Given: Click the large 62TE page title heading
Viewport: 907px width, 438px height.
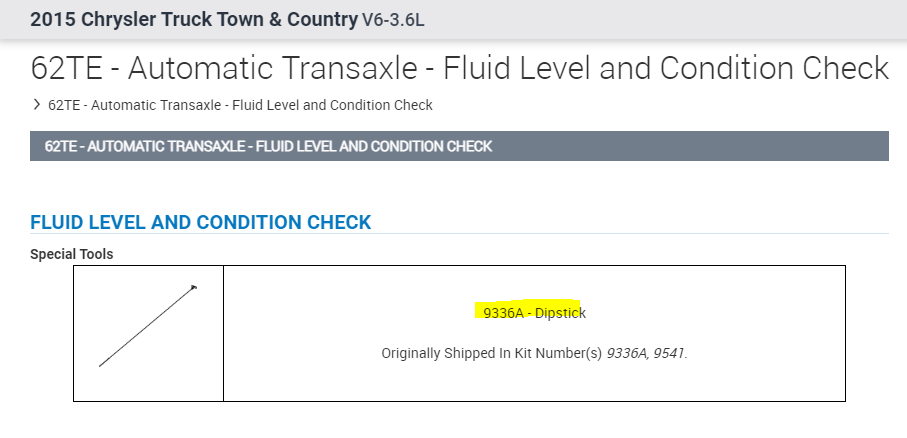Looking at the screenshot, I should click(459, 68).
